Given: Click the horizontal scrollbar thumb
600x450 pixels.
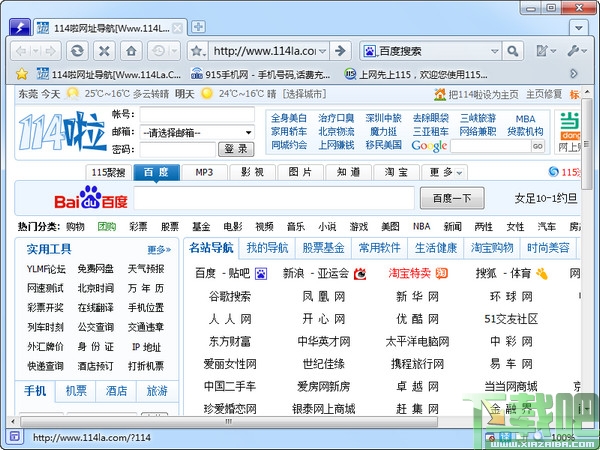Looking at the screenshot, I should tap(229, 422).
